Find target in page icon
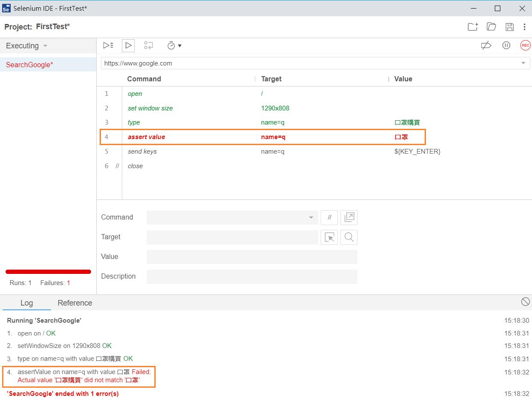Screen dimensions: 532x401 point(349,237)
